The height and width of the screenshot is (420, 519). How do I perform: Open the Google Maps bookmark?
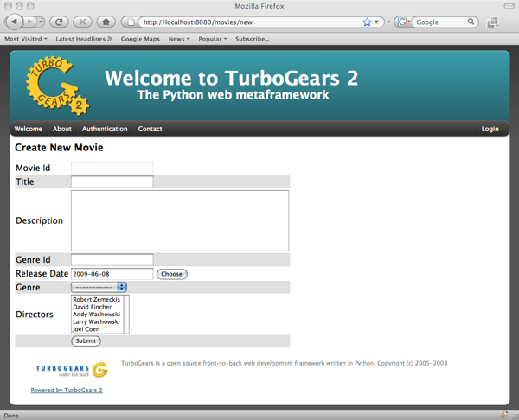pos(140,39)
